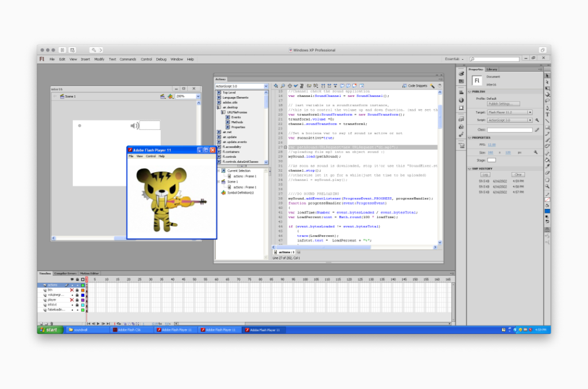
Task: Toggle outline square of actions layer
Action: point(83,285)
